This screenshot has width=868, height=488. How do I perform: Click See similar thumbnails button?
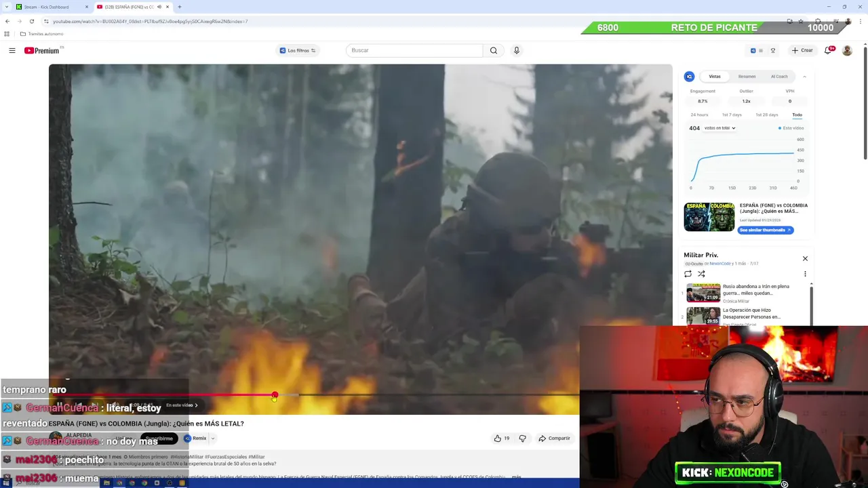click(766, 230)
